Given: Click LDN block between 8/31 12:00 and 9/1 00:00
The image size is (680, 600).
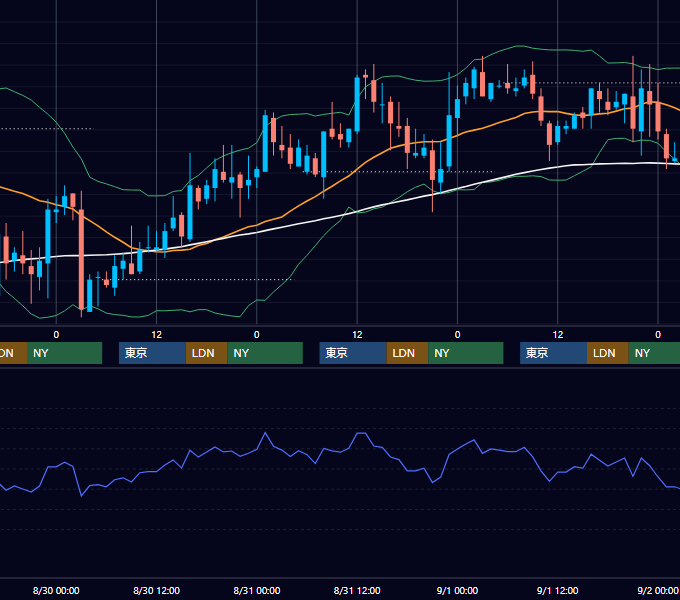Looking at the screenshot, I should point(407,353).
